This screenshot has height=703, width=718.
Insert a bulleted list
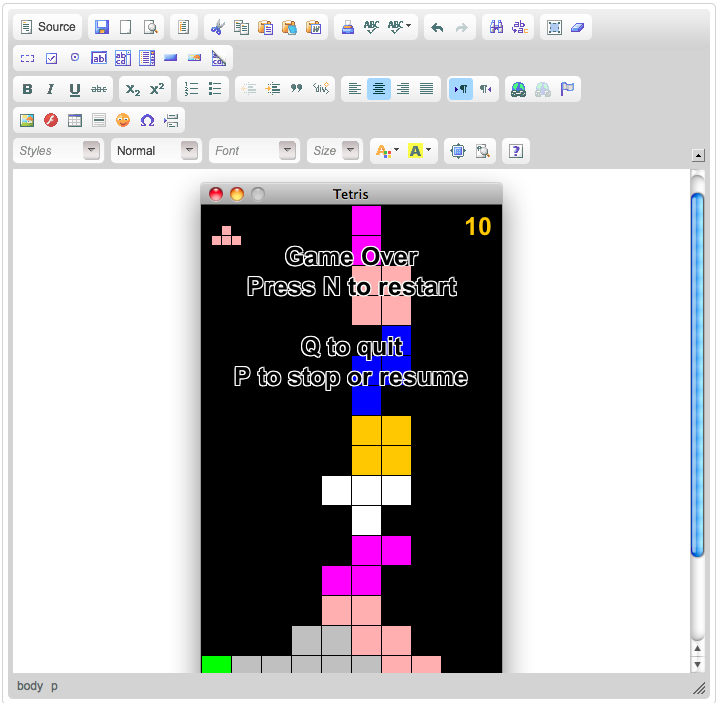tap(215, 89)
